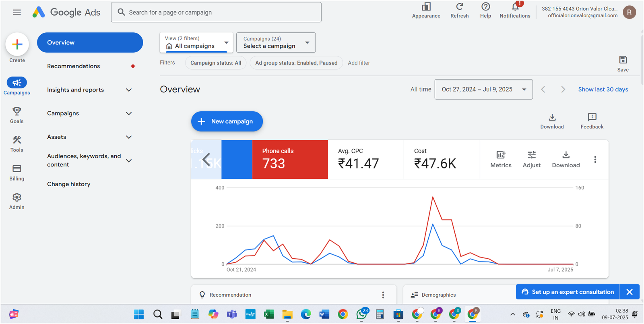Refresh the Google Ads data
644x324 pixels.
point(459,10)
